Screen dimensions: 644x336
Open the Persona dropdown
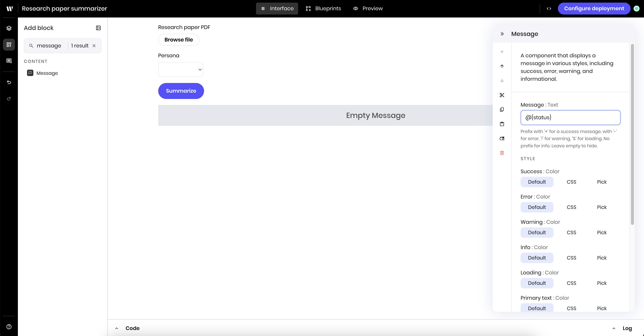[181, 70]
